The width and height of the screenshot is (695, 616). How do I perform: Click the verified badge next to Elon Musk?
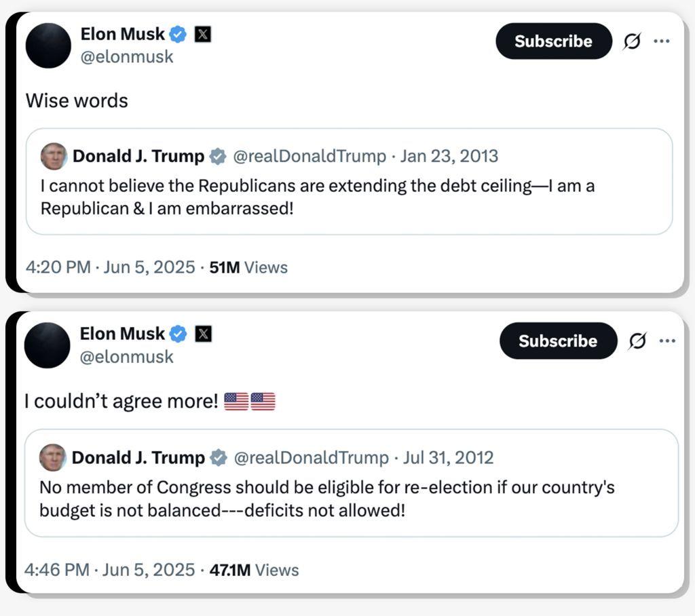177,33
